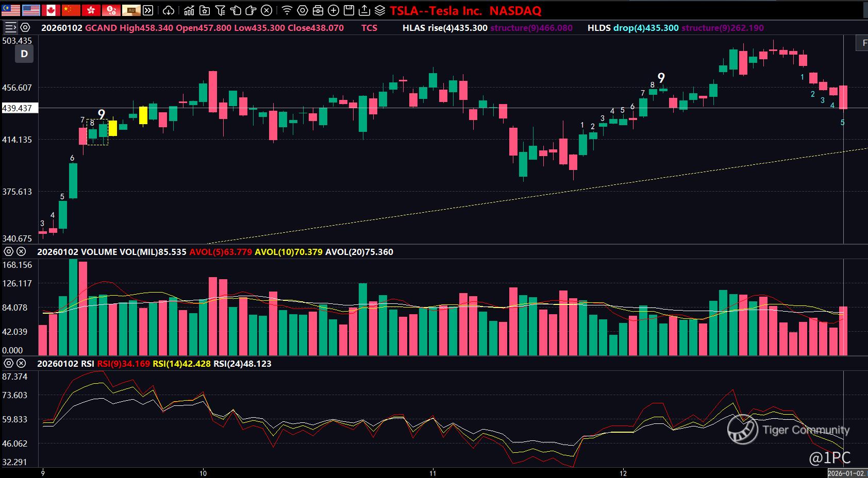Close the VOLUME indicator panel
The image size is (868, 478).
click(x=21, y=252)
